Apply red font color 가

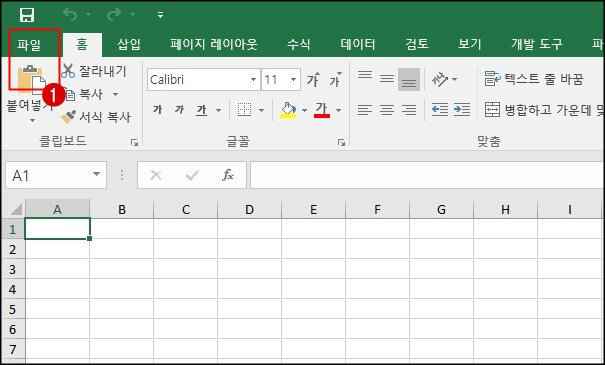pyautogui.click(x=322, y=110)
